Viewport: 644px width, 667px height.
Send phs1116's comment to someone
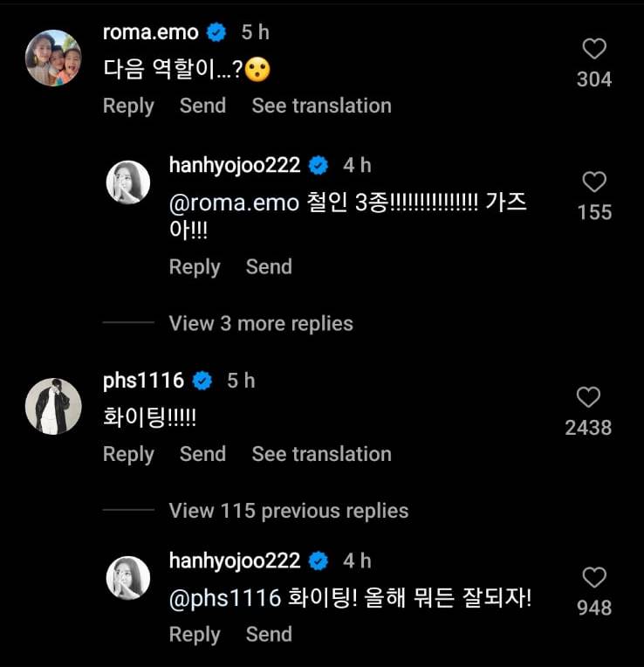tap(202, 454)
